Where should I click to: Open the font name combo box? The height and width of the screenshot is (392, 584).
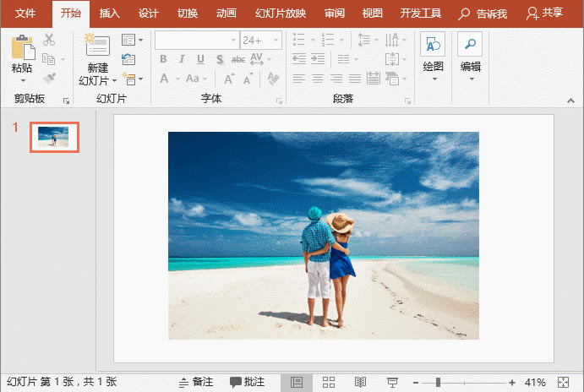196,41
